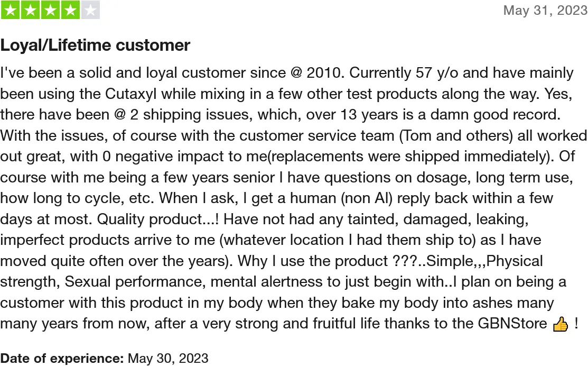Open the "Loyal/Lifetime customer" review title
588x366 pixels.
[95, 45]
